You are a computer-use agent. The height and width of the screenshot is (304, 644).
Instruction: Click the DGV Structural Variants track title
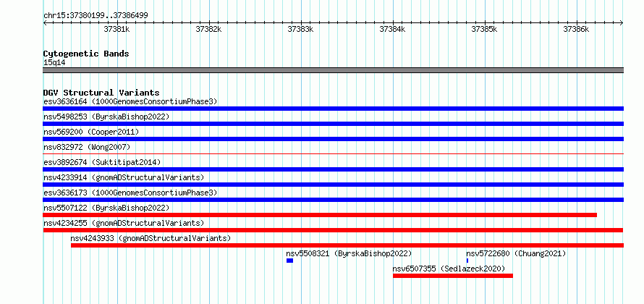pyautogui.click(x=101, y=93)
